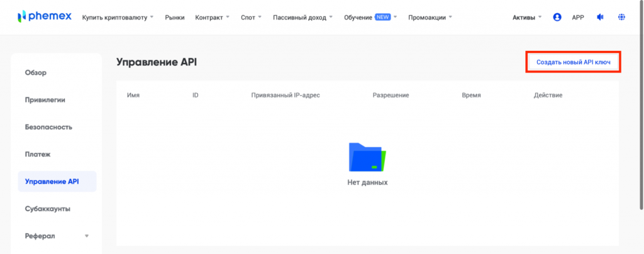Image resolution: width=644 pixels, height=254 pixels.
Task: Open the Промоакции dropdown
Action: coord(430,17)
